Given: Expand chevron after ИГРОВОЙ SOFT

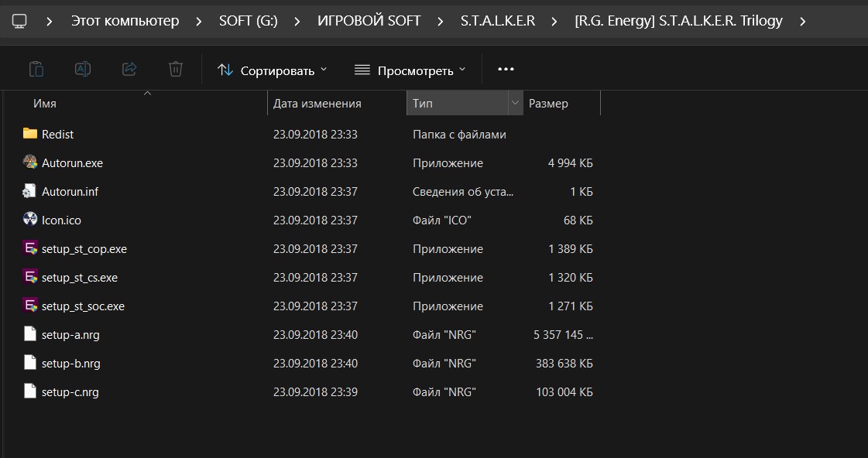Looking at the screenshot, I should point(441,22).
